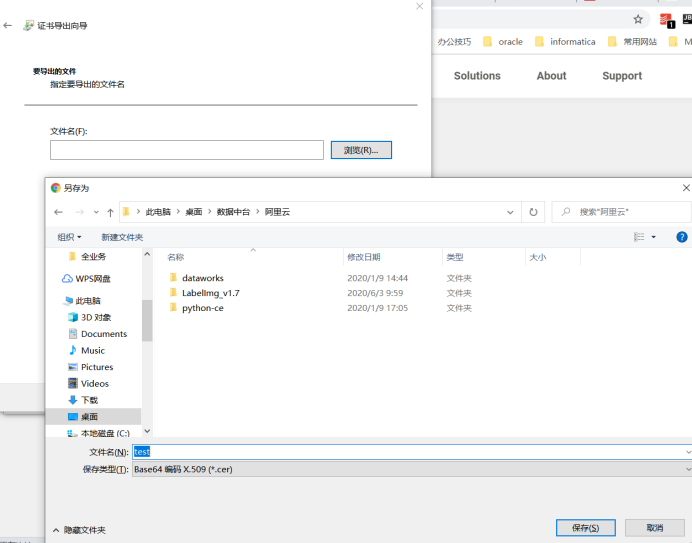The image size is (692, 543).
Task: Open the 常用网站 bookmark folder
Action: [x=632, y=41]
